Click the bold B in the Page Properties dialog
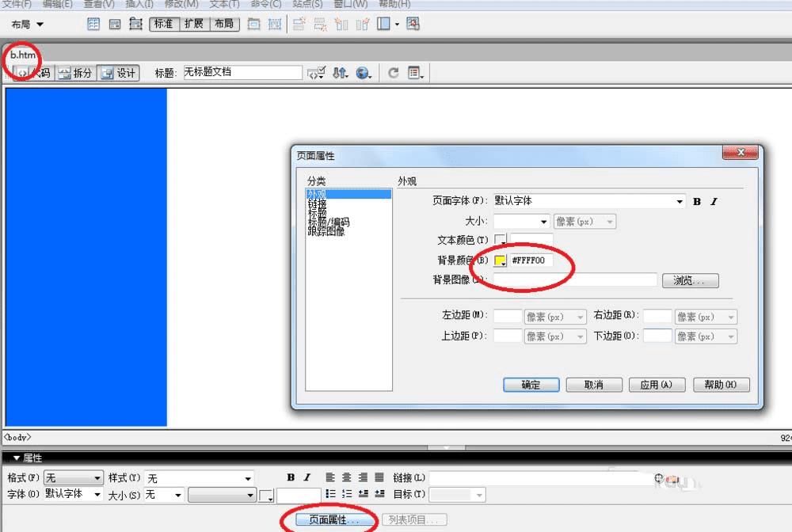The width and height of the screenshot is (792, 532). pyautogui.click(x=697, y=201)
